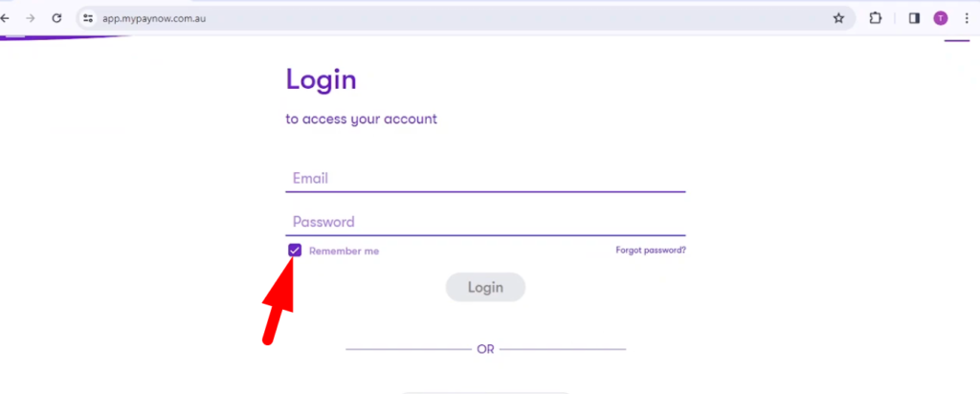Screen dimensions: 980x394
Task: Click the 'to access your account' subtitle
Action: (x=362, y=120)
